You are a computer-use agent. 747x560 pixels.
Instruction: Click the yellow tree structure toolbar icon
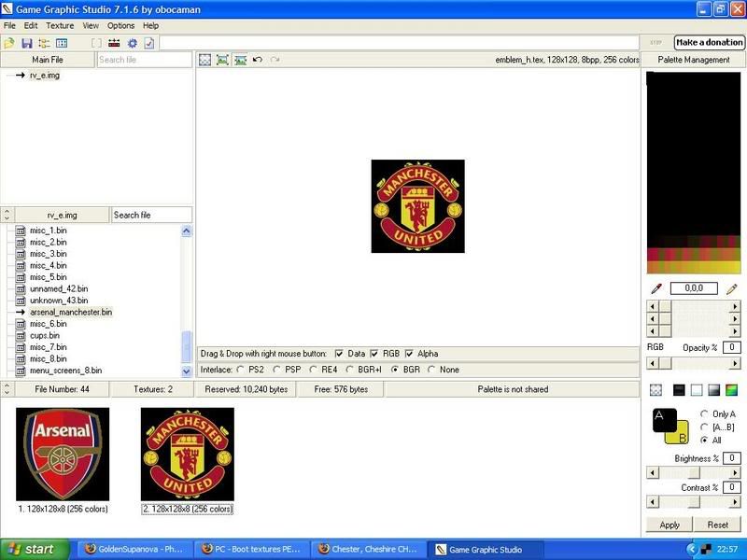(x=44, y=43)
